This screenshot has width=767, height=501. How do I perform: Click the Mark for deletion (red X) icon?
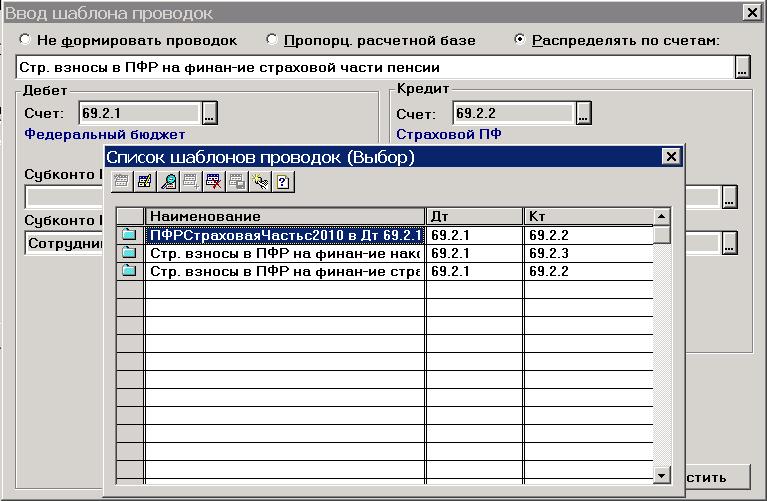(214, 182)
